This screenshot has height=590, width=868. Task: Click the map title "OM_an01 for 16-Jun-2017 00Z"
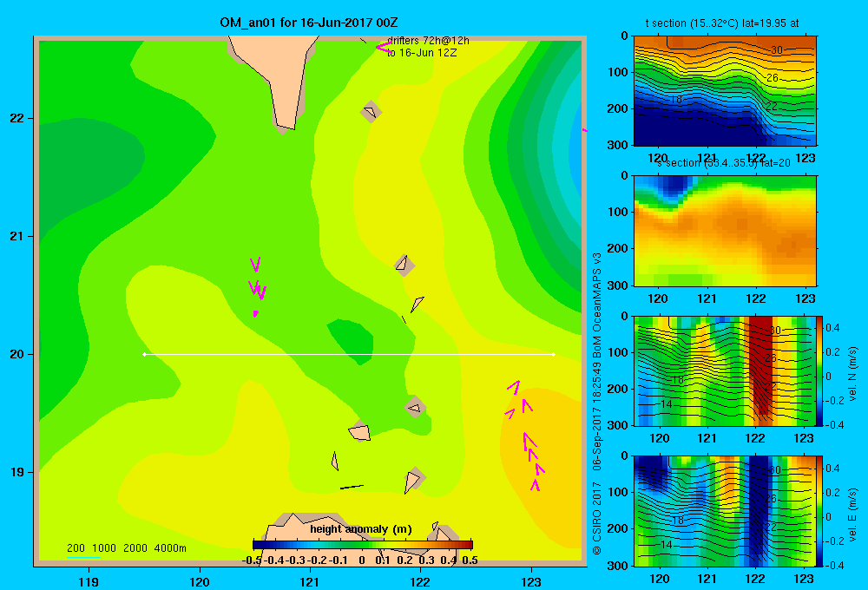tap(309, 23)
